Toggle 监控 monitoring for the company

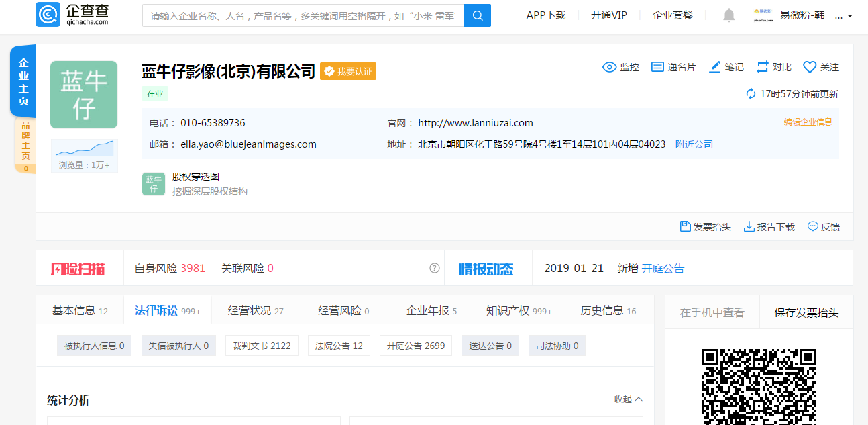click(609, 67)
